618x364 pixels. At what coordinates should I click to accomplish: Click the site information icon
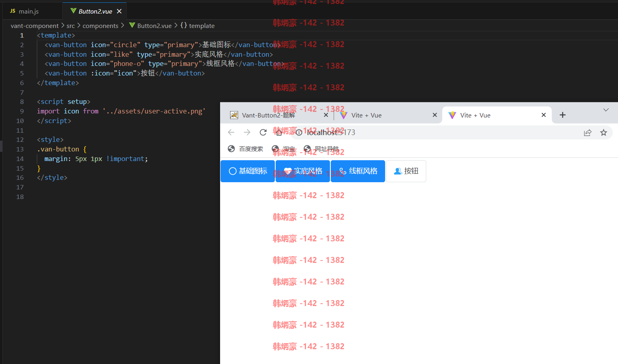[299, 133]
